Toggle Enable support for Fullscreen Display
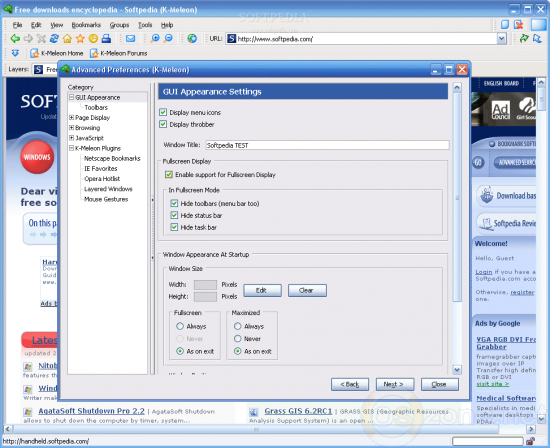The image size is (550, 448). click(x=169, y=174)
